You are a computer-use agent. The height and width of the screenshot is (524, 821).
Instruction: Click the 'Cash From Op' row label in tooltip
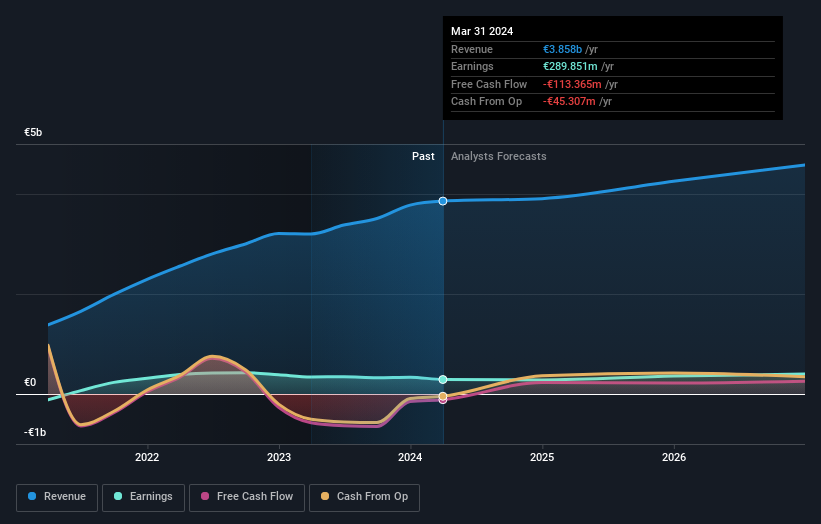486,102
